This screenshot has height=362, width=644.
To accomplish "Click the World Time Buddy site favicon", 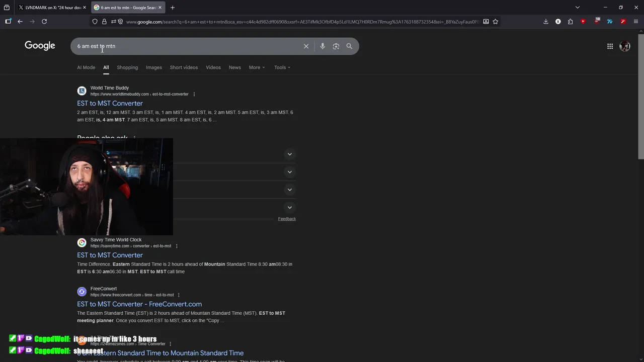I will tap(82, 91).
